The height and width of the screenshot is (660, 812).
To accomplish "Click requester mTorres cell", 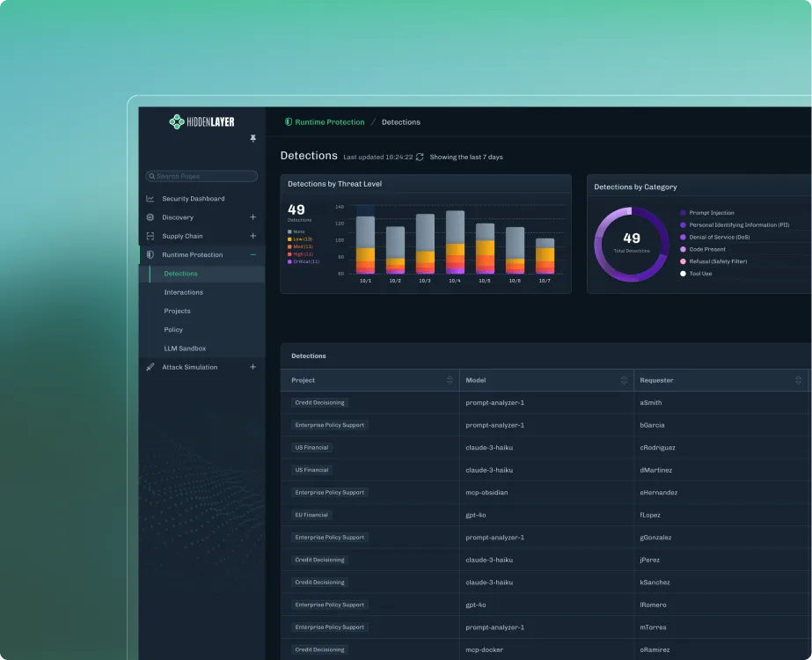I will [x=653, y=627].
